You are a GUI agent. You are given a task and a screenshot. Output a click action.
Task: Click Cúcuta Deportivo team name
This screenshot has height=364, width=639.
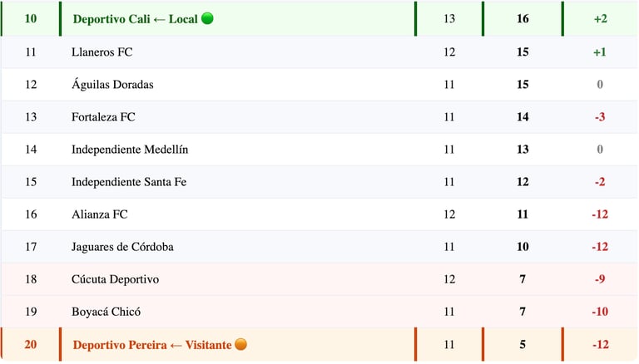(x=115, y=279)
